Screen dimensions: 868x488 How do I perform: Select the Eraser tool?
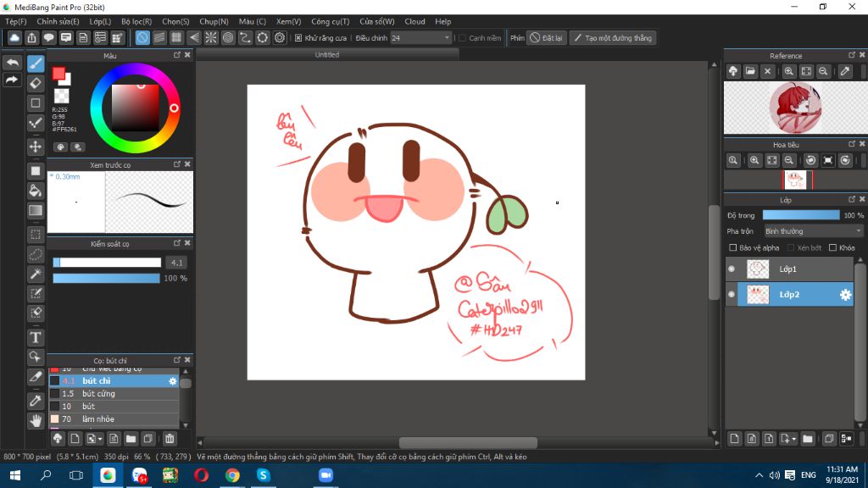tap(36, 84)
